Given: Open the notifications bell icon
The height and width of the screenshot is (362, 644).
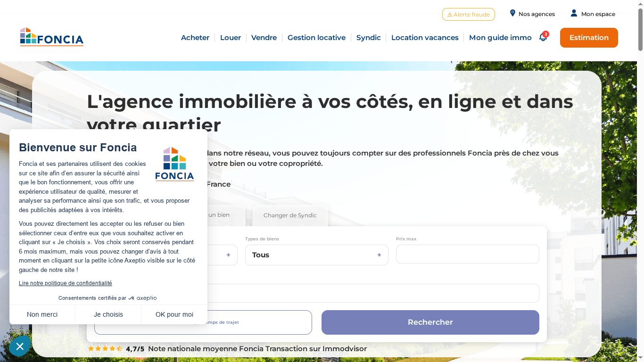Looking at the screenshot, I should pyautogui.click(x=543, y=38).
